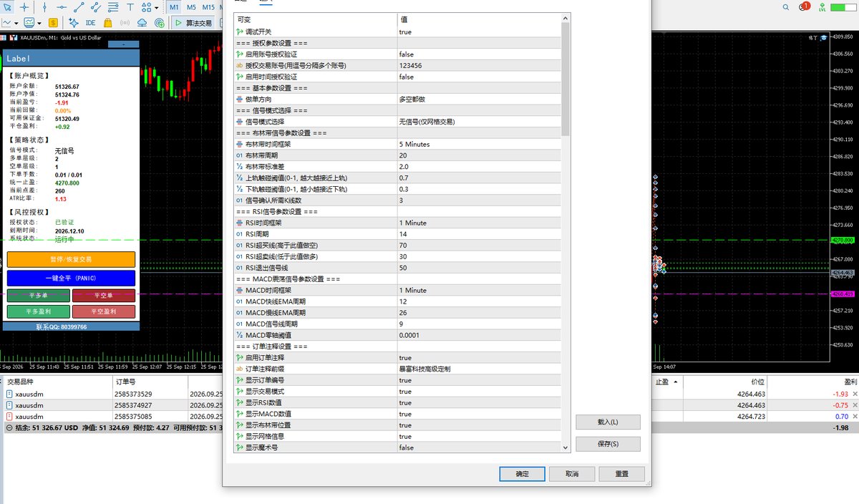
Task: Open the account notification icon with badge
Action: tap(803, 7)
